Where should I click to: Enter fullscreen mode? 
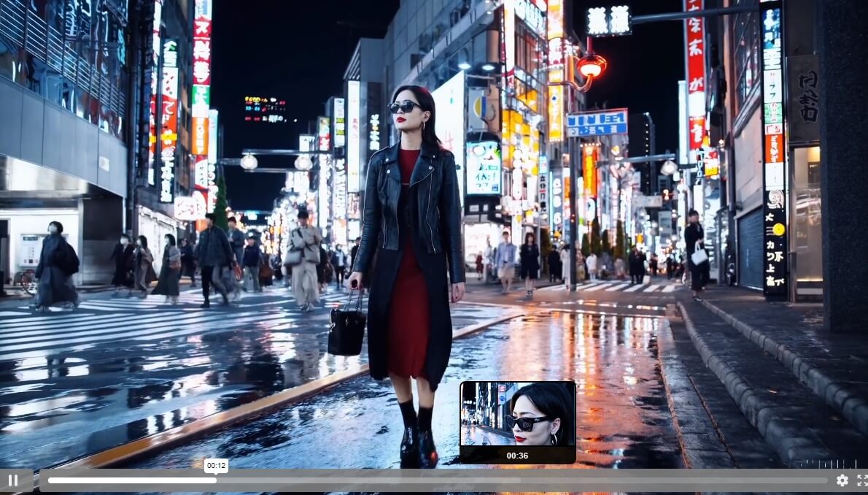click(x=862, y=480)
